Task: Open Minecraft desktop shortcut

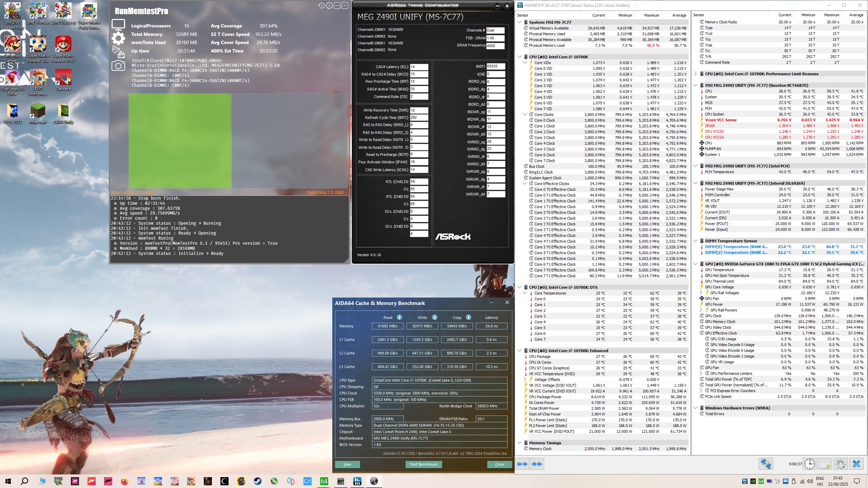Action: pyautogui.click(x=38, y=114)
